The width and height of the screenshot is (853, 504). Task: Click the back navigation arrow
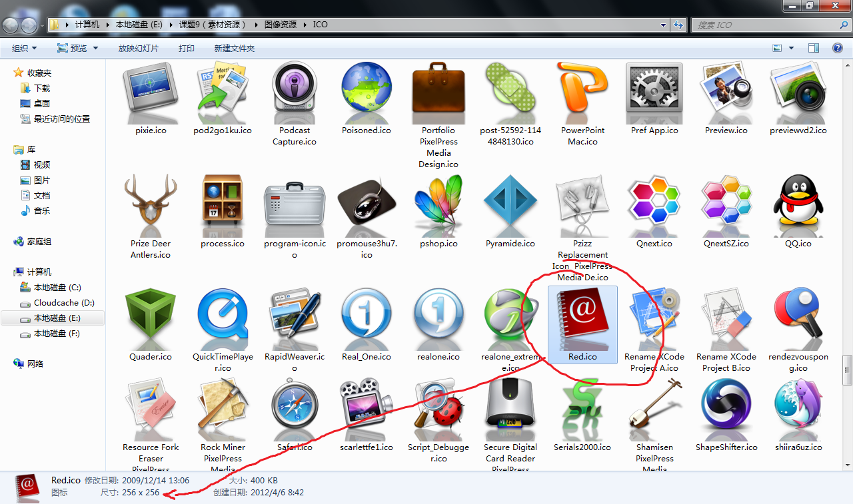tap(11, 25)
